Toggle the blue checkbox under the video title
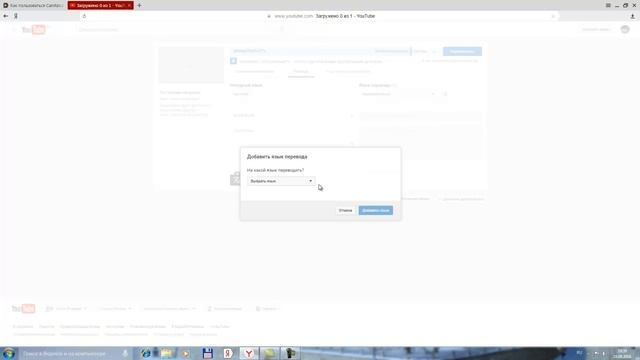 (233, 61)
